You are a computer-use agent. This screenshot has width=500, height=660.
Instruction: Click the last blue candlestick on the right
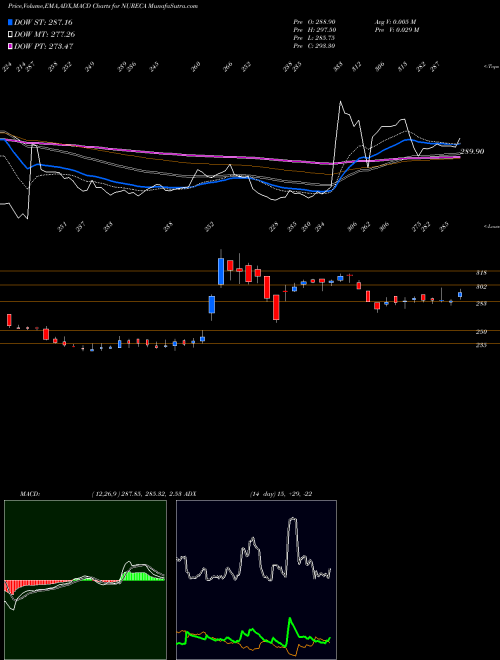pos(460,295)
